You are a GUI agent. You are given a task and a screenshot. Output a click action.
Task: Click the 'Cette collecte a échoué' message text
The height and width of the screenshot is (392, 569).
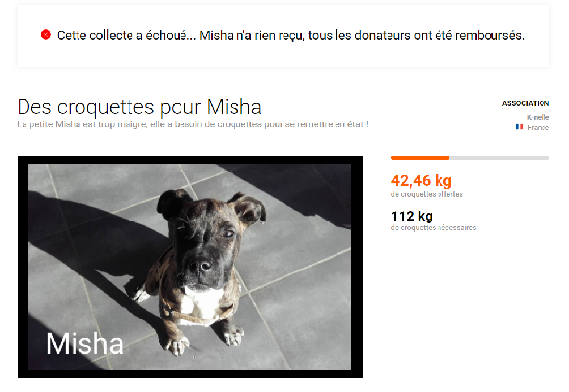coord(290,35)
